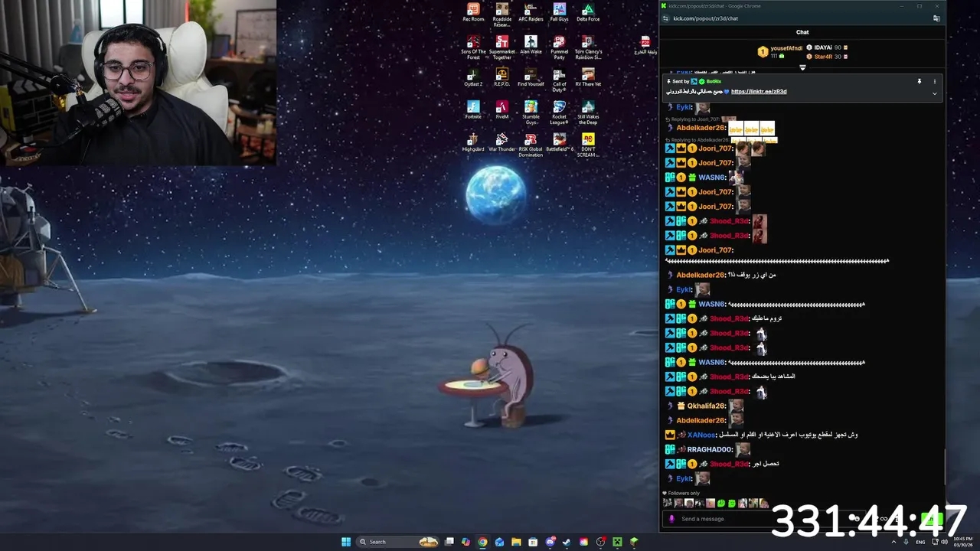
Task: Click the RRAGHADOO chat username
Action: (710, 449)
